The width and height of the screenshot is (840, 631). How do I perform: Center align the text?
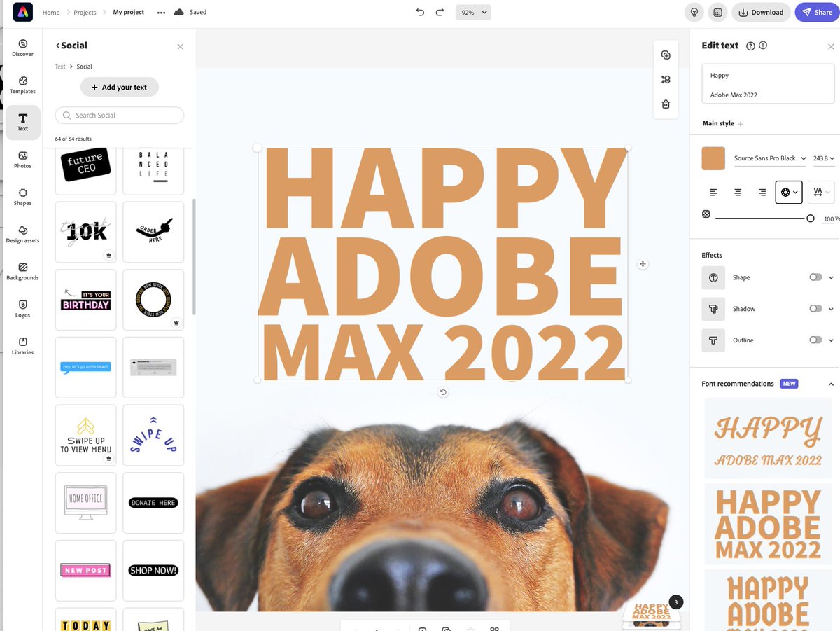(x=738, y=192)
